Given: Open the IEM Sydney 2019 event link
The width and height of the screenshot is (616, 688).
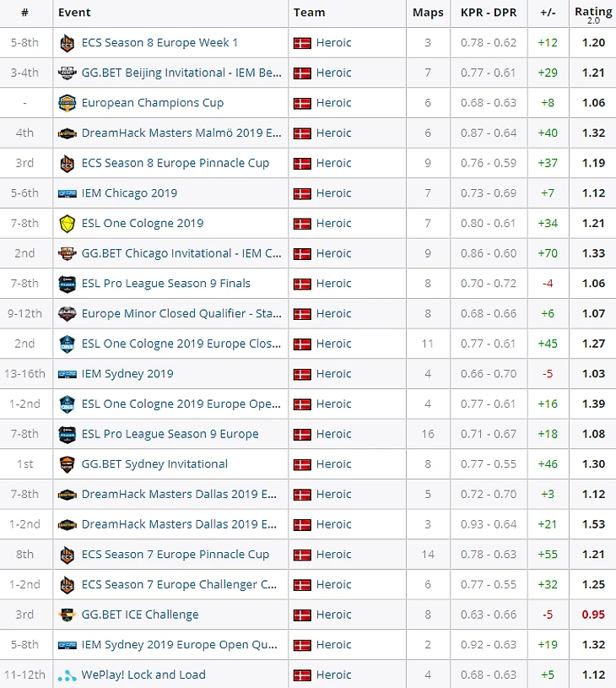Looking at the screenshot, I should (x=127, y=374).
